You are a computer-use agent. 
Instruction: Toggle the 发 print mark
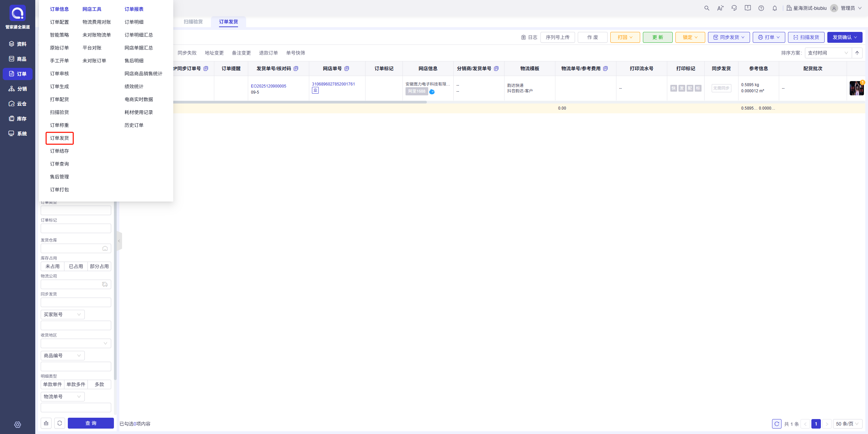pos(682,88)
